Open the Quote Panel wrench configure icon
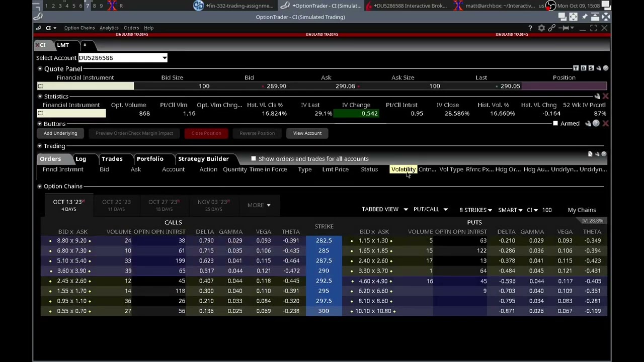The width and height of the screenshot is (644, 362). [598, 68]
